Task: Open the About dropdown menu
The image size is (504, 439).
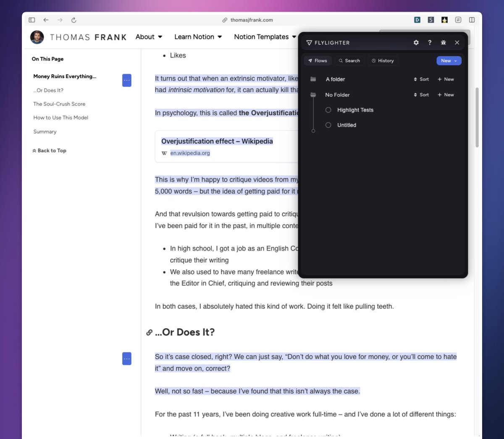Action: tap(149, 37)
